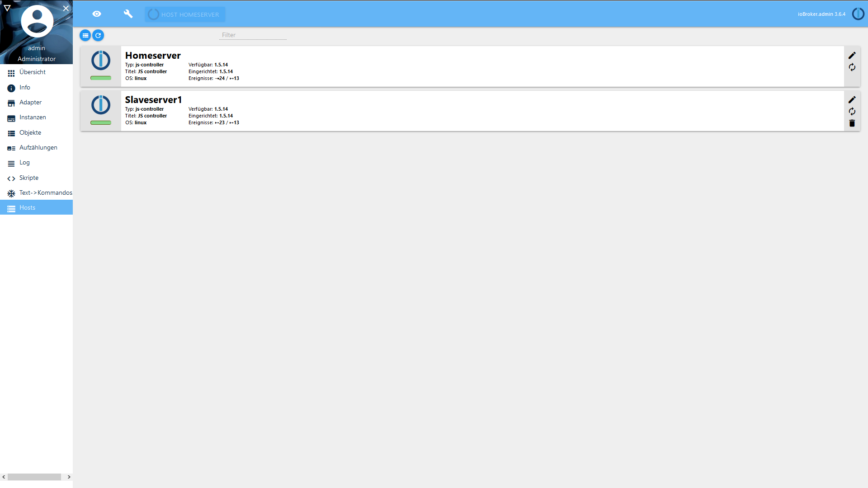Click the edit pencil for Homeserver
868x488 pixels.
852,56
